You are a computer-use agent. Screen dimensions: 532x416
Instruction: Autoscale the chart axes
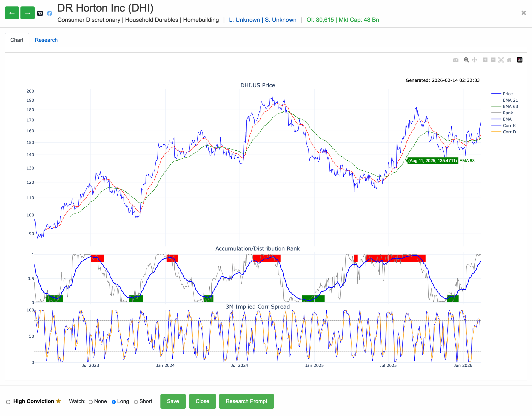pos(501,60)
